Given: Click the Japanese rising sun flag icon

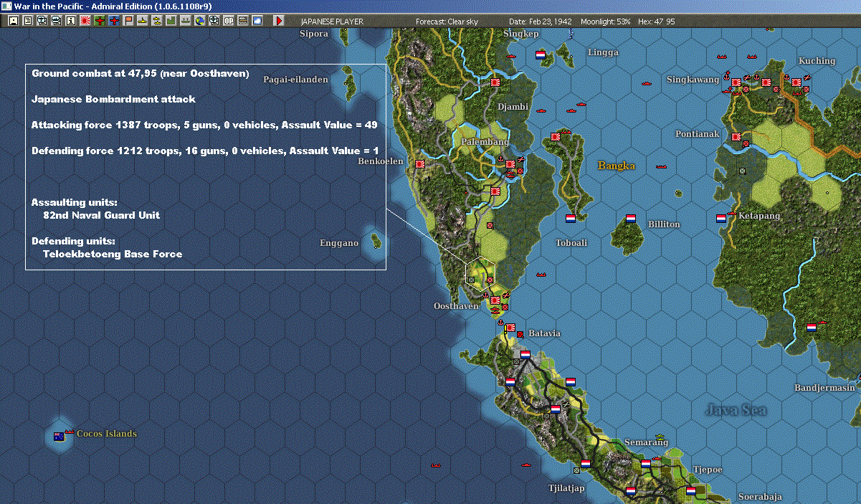Looking at the screenshot, I should click(x=85, y=21).
